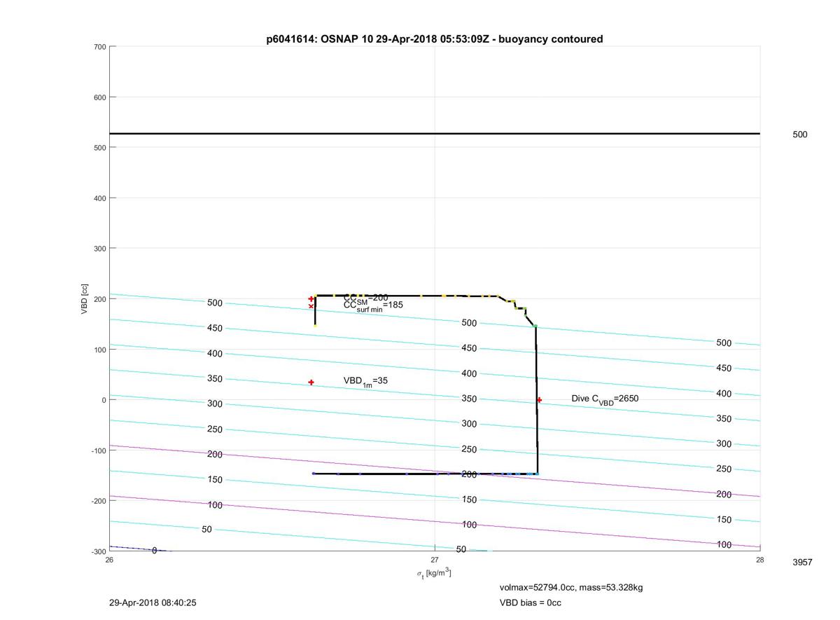The width and height of the screenshot is (840, 620).
Task: Click the thick black horizontal line near VBD 525
Action: tap(435, 133)
